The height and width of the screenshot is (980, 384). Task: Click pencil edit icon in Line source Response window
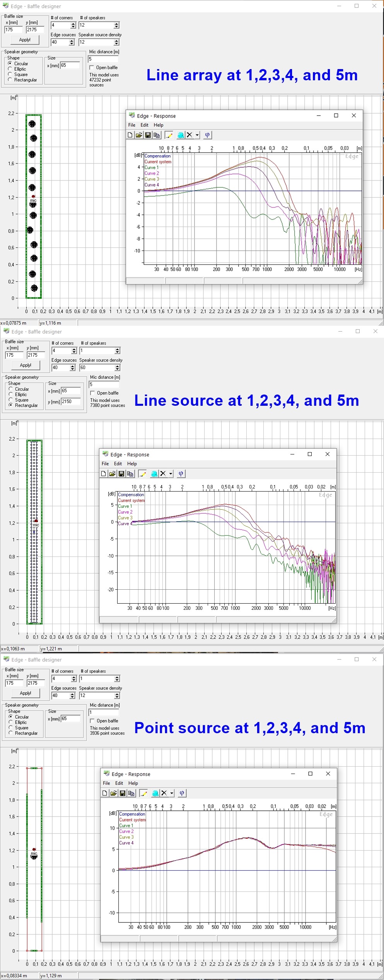click(x=142, y=473)
